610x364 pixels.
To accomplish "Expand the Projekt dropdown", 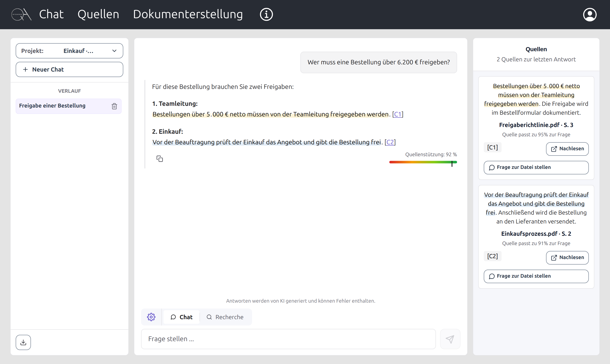I will click(x=69, y=51).
